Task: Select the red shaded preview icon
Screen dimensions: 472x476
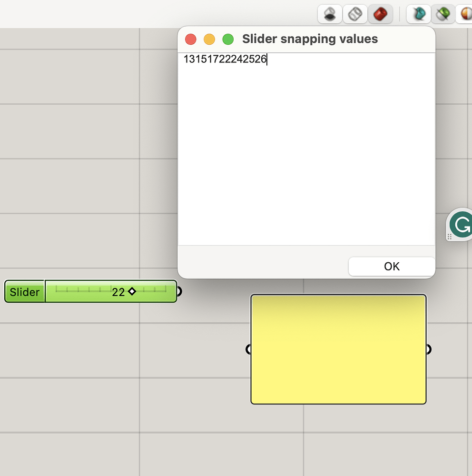Action: point(380,14)
